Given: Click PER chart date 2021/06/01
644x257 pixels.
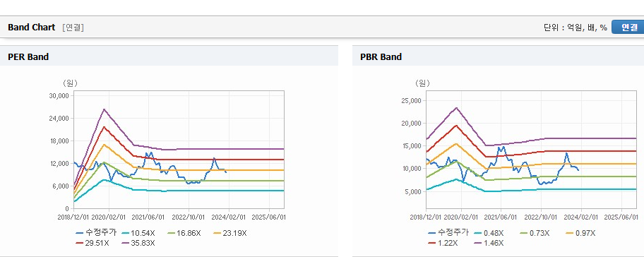Looking at the screenshot, I should 148,217.
